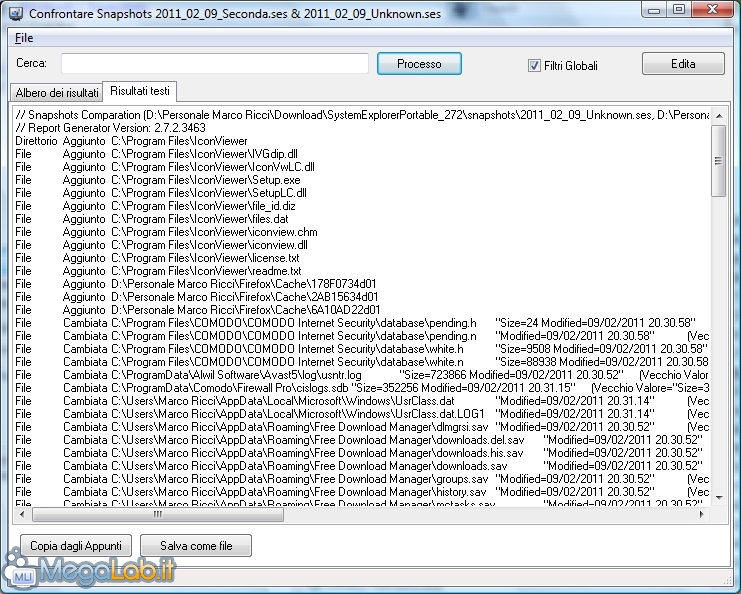
Task: Click the iconview.dll line
Action: [x=161, y=245]
